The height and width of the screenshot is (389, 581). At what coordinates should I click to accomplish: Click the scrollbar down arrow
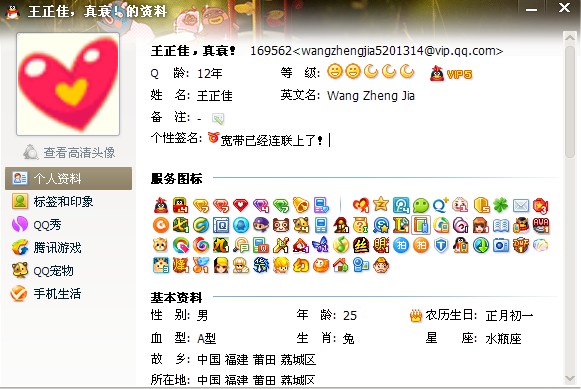(570, 378)
